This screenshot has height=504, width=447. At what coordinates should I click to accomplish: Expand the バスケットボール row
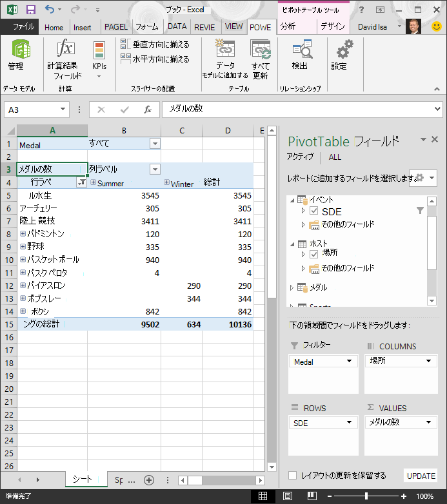point(23,259)
